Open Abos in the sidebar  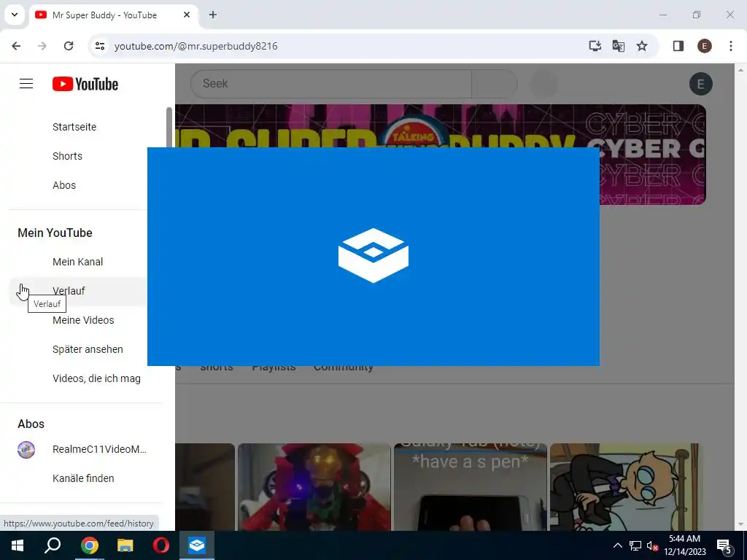64,185
